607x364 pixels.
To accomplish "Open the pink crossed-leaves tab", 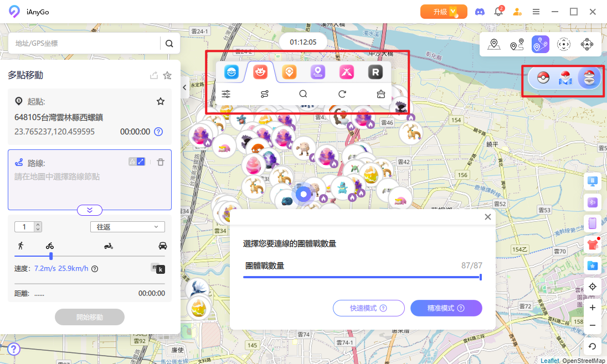I will (x=347, y=72).
